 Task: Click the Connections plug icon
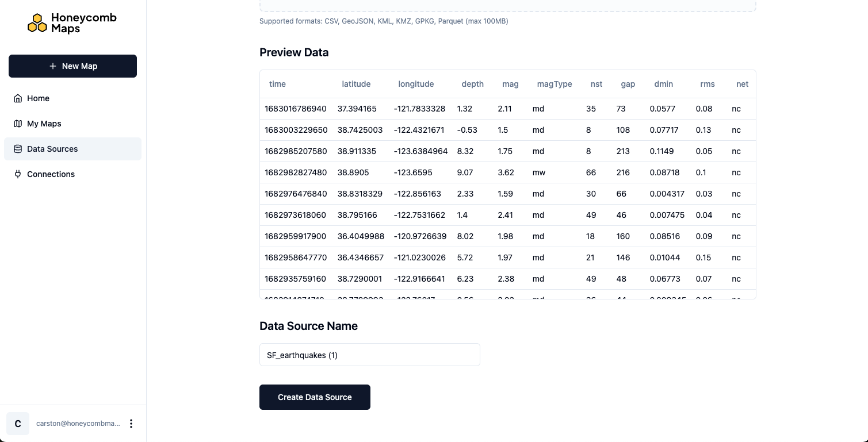tap(18, 174)
